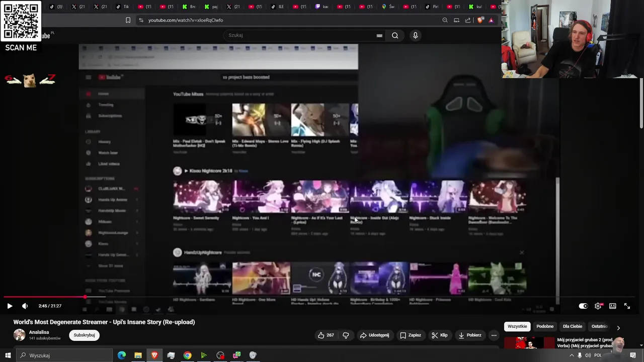This screenshot has height=362, width=644.
Task: Click the microphone tray icon
Action: click(x=580, y=355)
